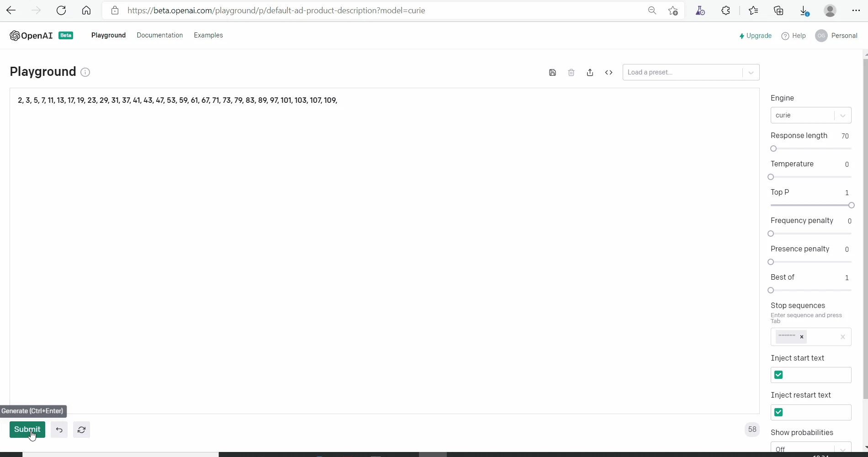
Task: Click the regenerate icon beside Submit
Action: 81,430
